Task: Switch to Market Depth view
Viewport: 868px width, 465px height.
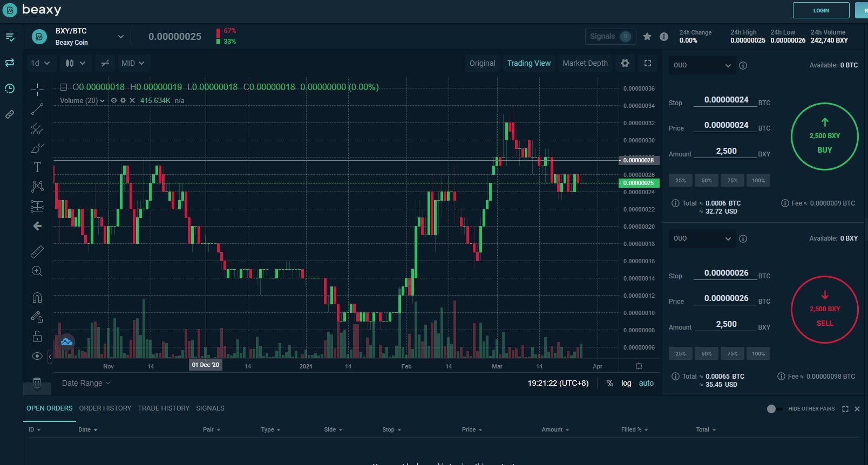Action: (585, 63)
